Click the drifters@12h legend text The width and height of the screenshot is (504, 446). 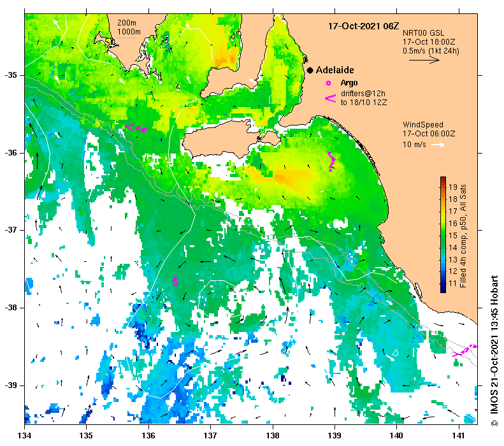tap(363, 94)
